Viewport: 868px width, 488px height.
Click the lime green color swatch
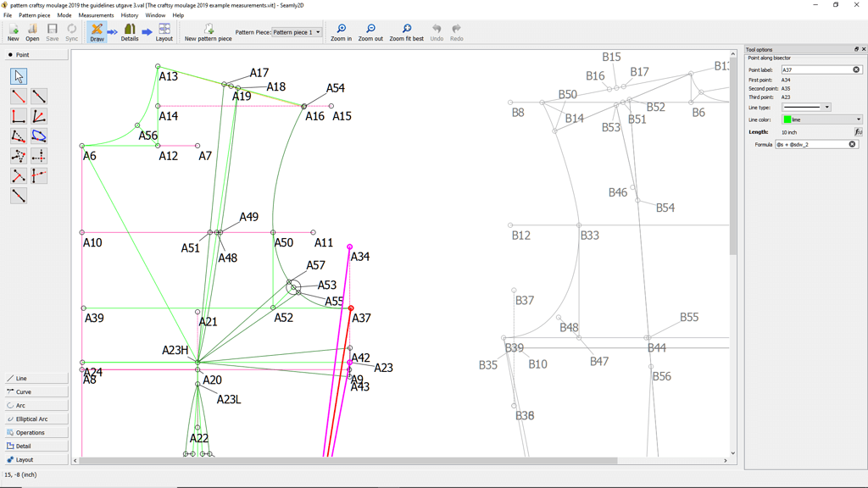tap(787, 119)
